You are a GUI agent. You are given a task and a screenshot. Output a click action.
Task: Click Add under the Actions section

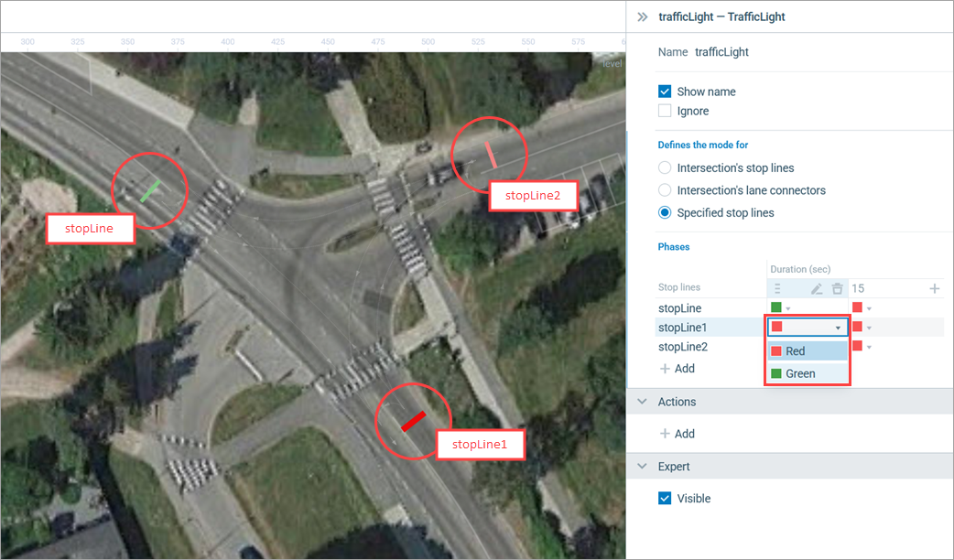[x=677, y=434]
